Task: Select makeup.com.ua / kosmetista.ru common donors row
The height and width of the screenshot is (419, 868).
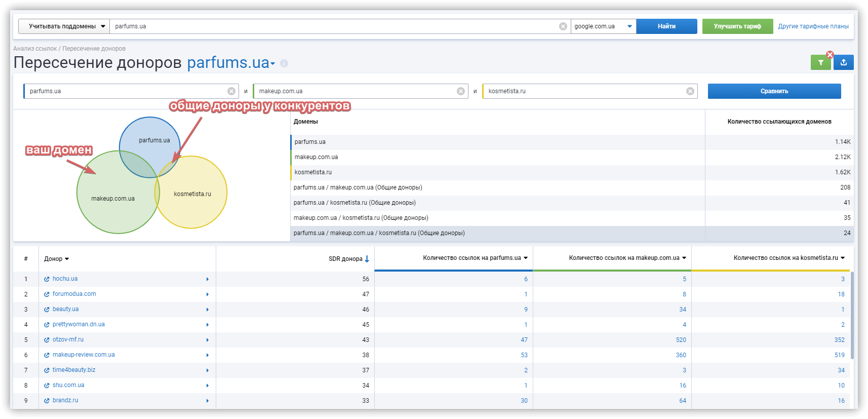Action: coord(572,218)
